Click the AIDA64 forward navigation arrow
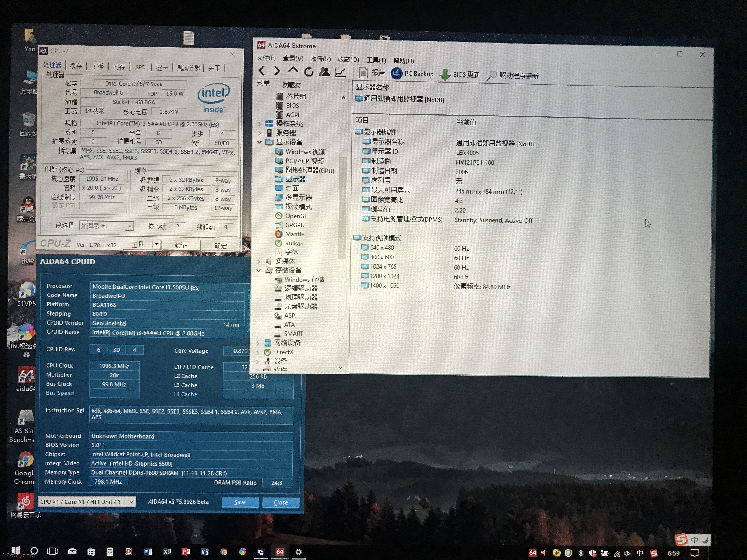 point(277,71)
